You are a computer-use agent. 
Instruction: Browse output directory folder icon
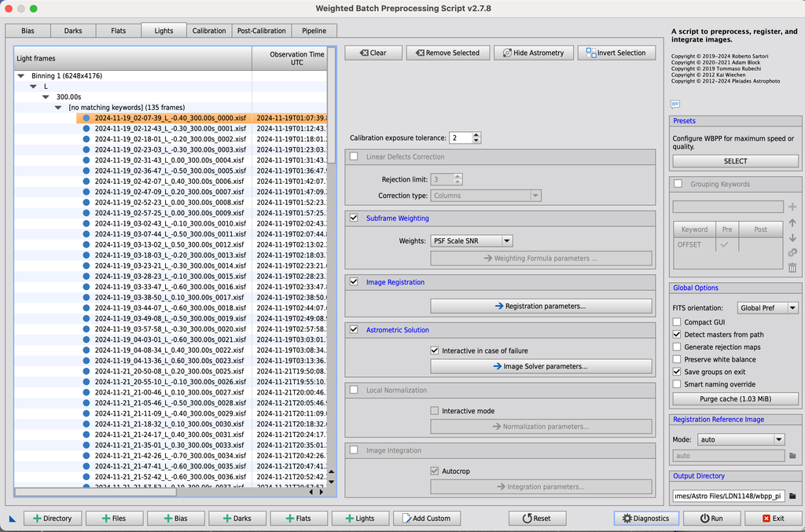tap(792, 496)
